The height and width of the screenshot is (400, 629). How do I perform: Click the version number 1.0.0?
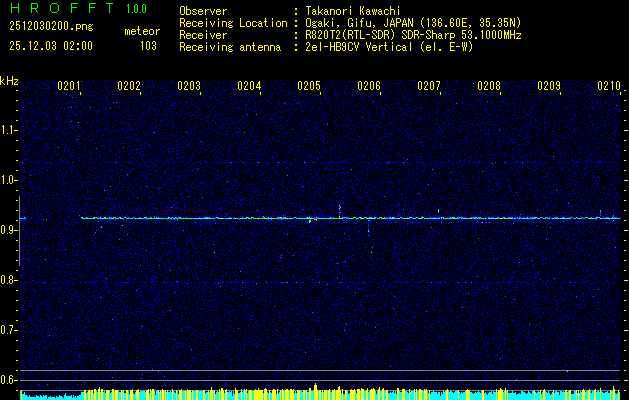[x=136, y=9]
